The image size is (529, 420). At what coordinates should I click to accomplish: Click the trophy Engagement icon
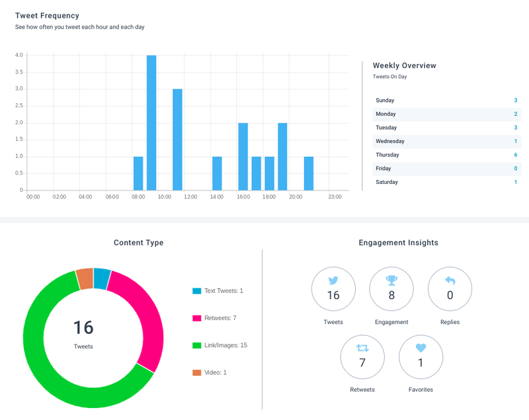(x=391, y=280)
